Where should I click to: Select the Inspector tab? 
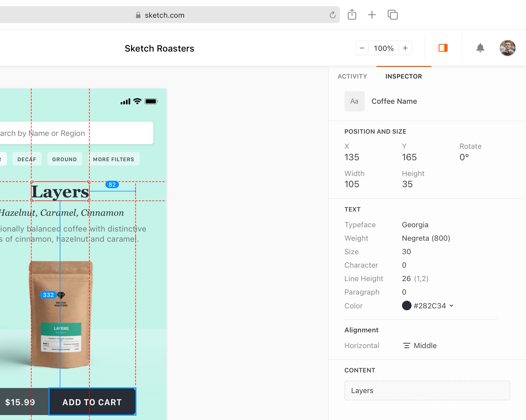[x=403, y=77]
